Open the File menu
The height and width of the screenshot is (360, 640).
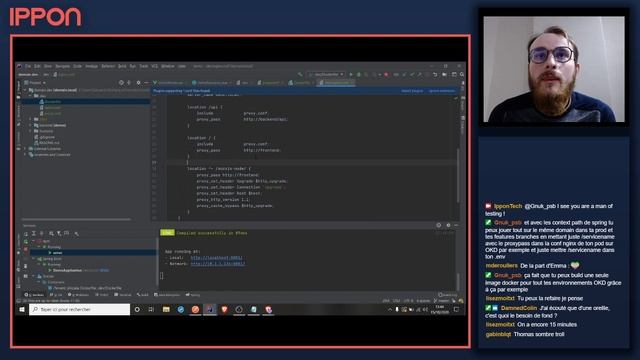(28, 66)
